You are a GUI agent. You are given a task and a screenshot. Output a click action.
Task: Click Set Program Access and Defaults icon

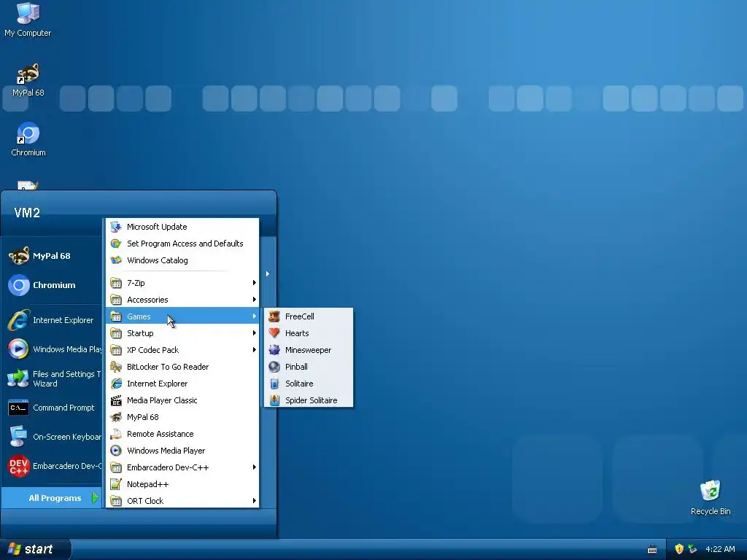116,244
